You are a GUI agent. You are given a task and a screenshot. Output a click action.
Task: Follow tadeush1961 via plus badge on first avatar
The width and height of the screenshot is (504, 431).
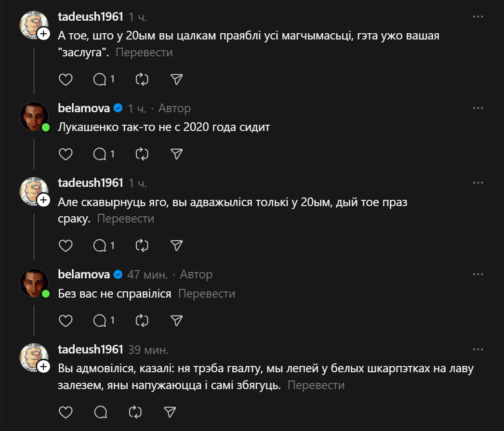click(x=43, y=34)
